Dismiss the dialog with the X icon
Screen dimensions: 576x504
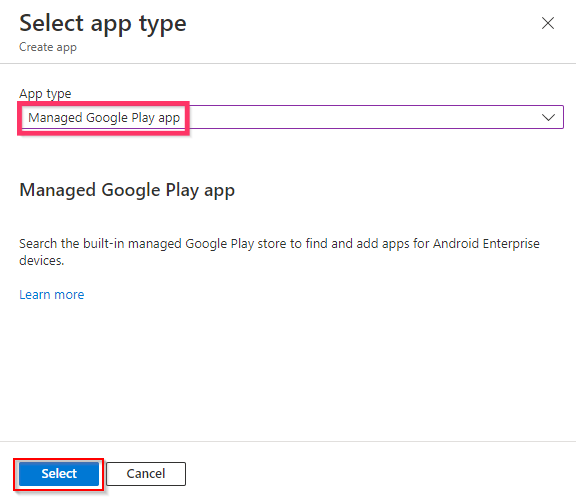click(548, 23)
